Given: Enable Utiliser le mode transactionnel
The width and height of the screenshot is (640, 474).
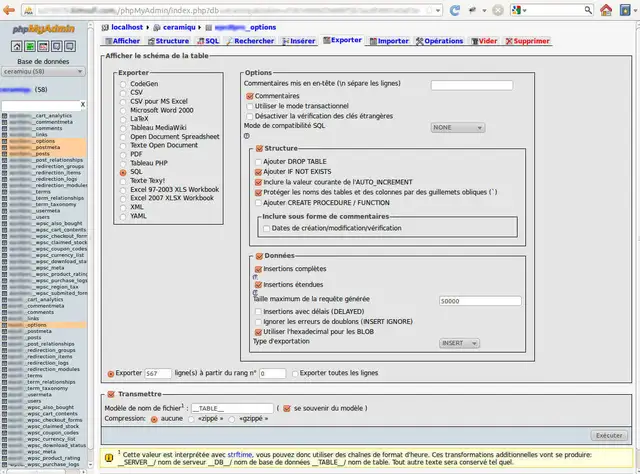Looking at the screenshot, I should 250,106.
